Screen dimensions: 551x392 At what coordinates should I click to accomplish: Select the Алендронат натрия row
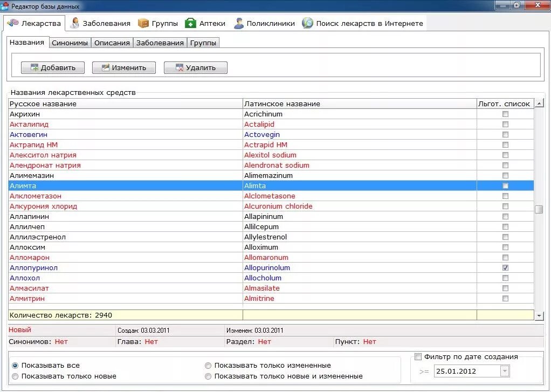[271, 165]
